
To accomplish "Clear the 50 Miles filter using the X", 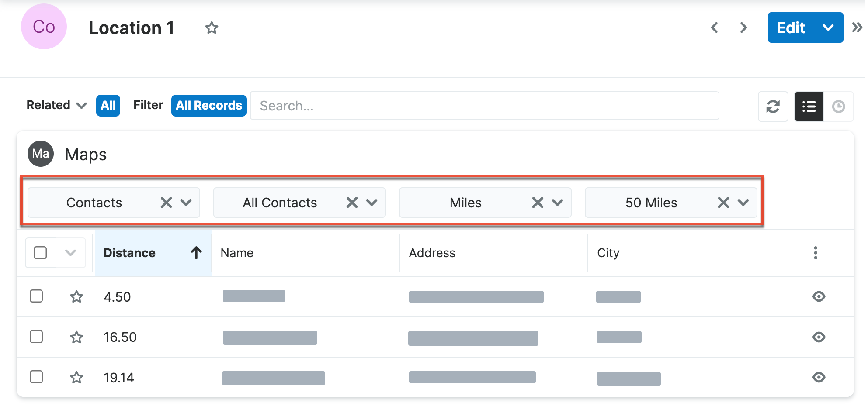I will pyautogui.click(x=723, y=202).
